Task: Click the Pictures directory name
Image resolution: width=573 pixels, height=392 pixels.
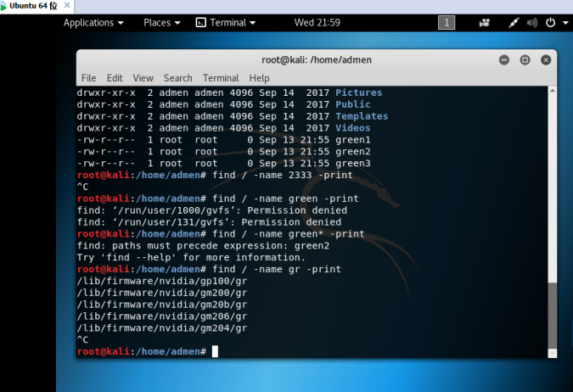Action: click(358, 92)
